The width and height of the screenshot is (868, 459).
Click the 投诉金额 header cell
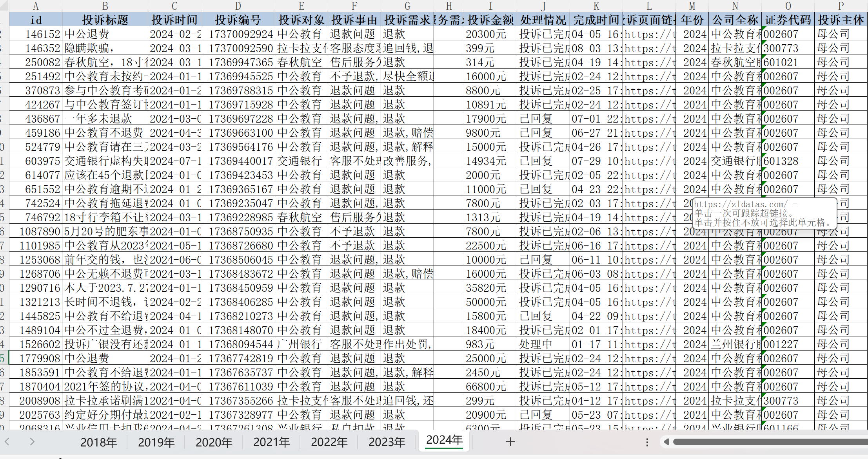(490, 20)
